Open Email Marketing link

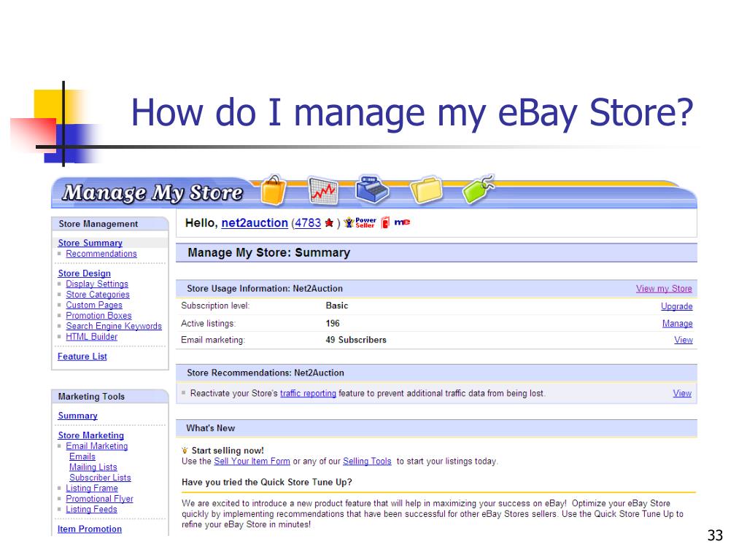[97, 446]
